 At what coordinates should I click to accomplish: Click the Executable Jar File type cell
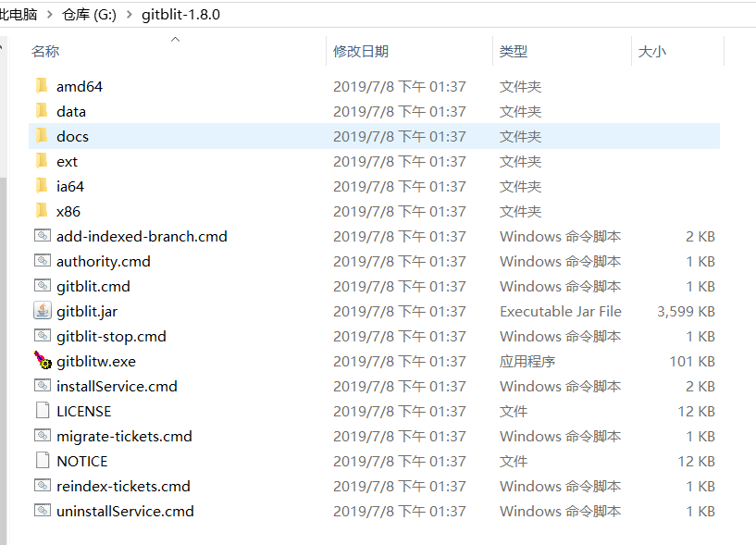pyautogui.click(x=561, y=312)
